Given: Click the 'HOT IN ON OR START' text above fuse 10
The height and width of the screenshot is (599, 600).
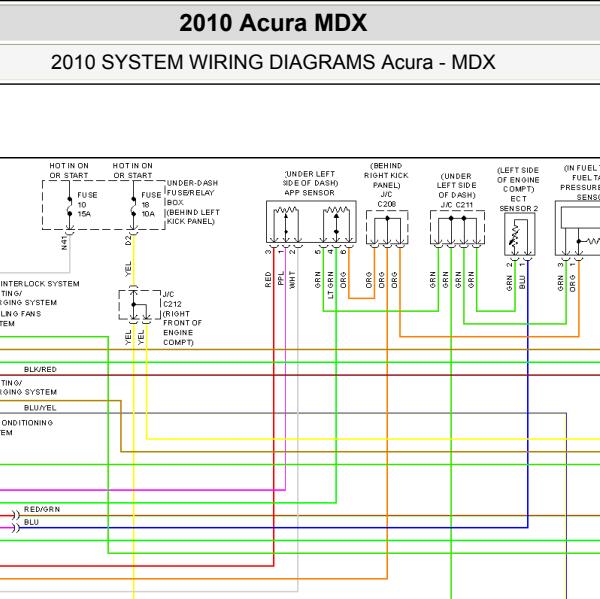Looking at the screenshot, I should coord(69,170).
